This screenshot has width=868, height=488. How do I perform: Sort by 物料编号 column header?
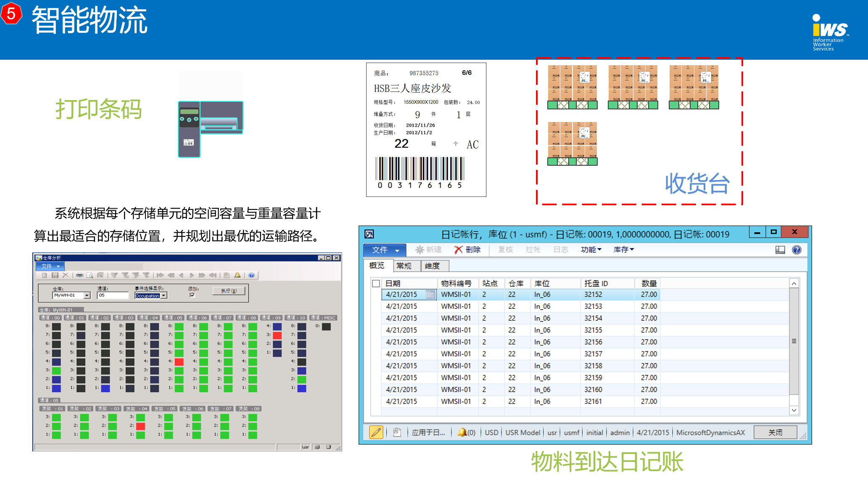458,284
